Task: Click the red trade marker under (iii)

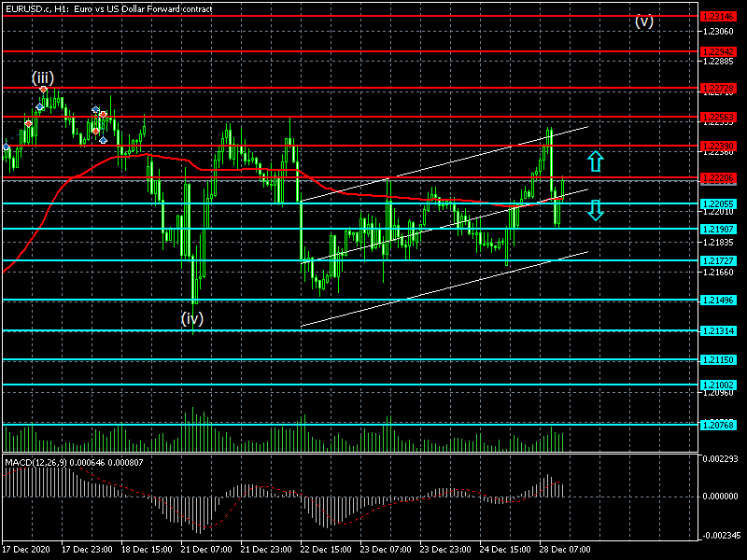Action: point(43,90)
